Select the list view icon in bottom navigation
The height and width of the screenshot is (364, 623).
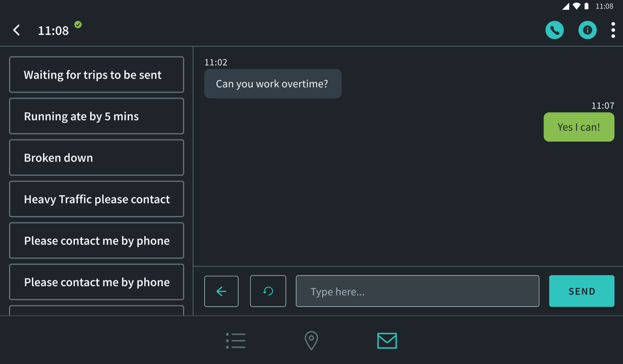pyautogui.click(x=236, y=341)
